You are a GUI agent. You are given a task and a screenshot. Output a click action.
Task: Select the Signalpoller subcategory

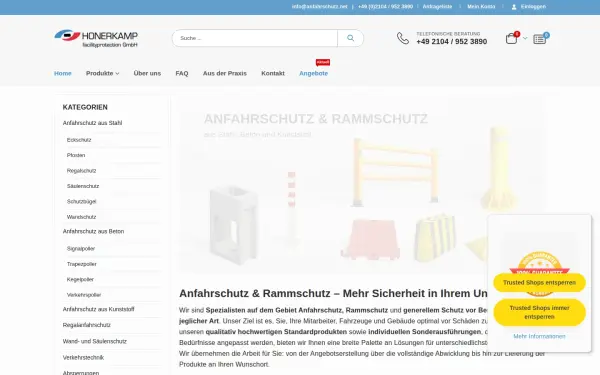pos(80,249)
